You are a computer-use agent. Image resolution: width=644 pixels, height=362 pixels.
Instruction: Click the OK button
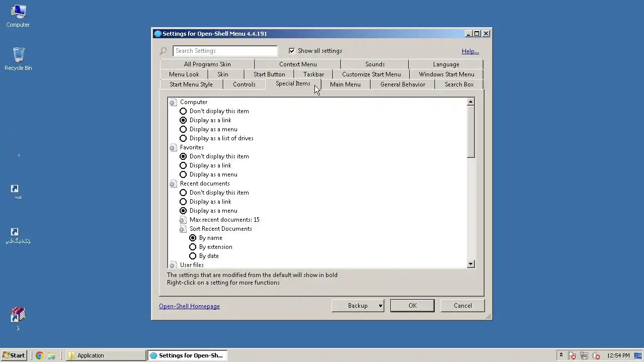coord(413,306)
